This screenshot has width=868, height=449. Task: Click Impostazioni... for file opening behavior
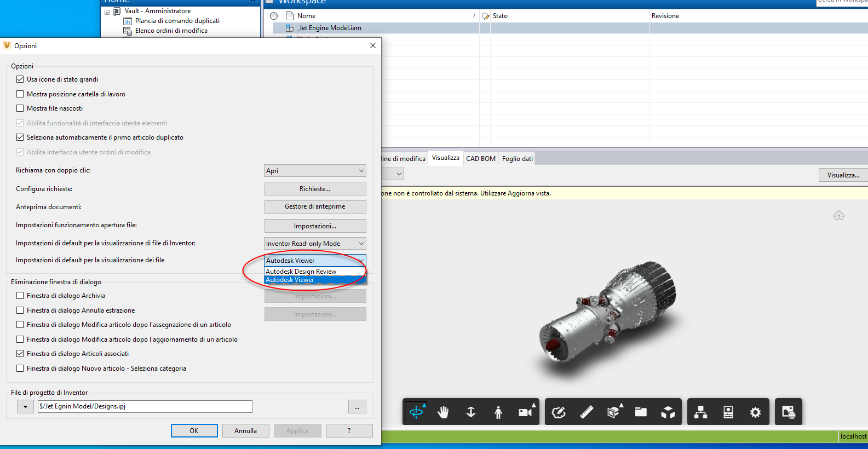point(315,226)
